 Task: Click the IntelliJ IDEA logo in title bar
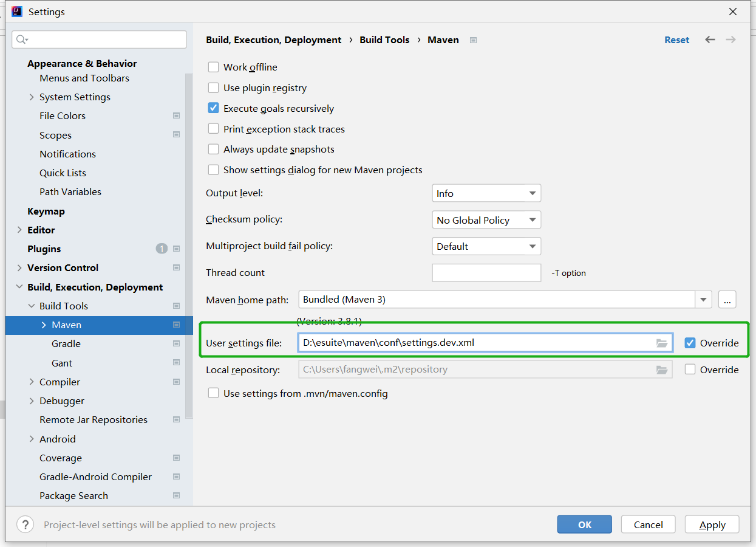coord(17,12)
